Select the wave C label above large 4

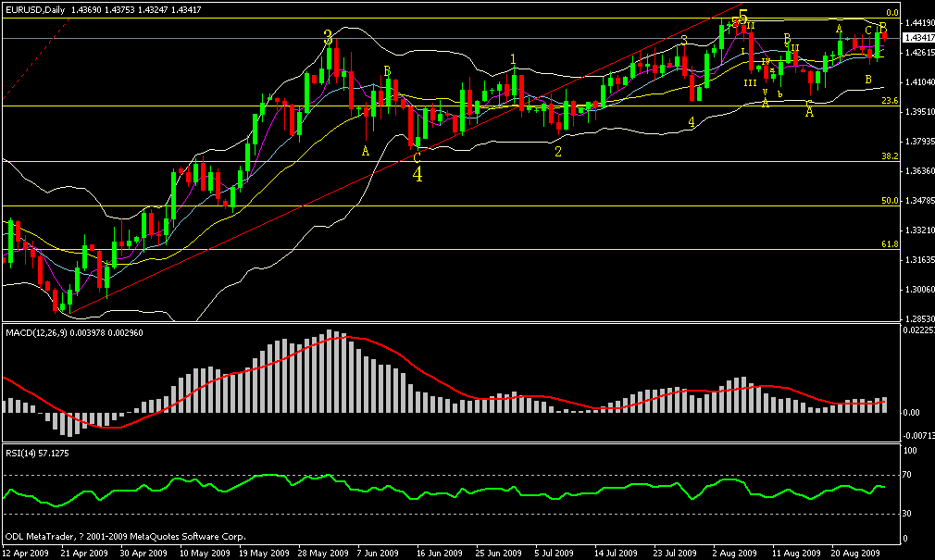click(x=417, y=157)
